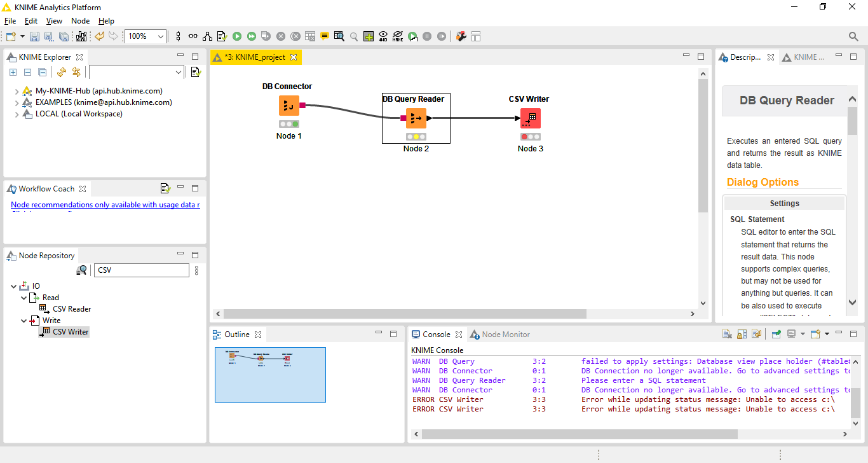Image resolution: width=868 pixels, height=463 pixels.
Task: Toggle Hide Node Names in toolbar
Action: coord(398,36)
